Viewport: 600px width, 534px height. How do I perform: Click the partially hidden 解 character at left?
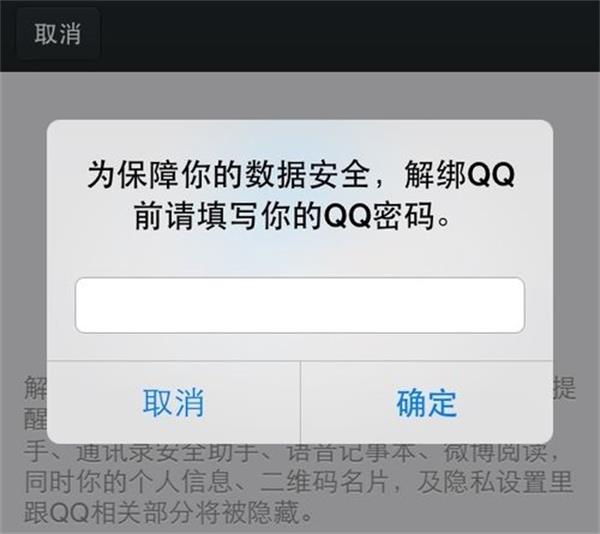(x=36, y=388)
